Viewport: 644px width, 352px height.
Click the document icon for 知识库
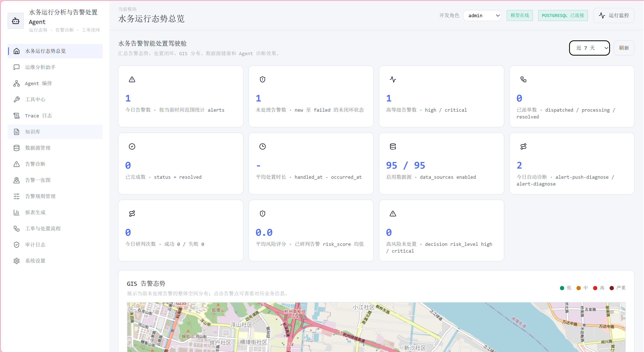pyautogui.click(x=17, y=132)
